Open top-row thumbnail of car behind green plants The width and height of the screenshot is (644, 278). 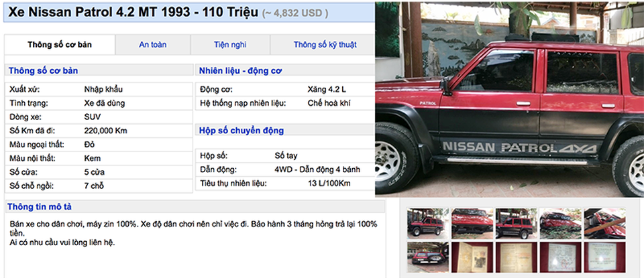tap(560, 224)
